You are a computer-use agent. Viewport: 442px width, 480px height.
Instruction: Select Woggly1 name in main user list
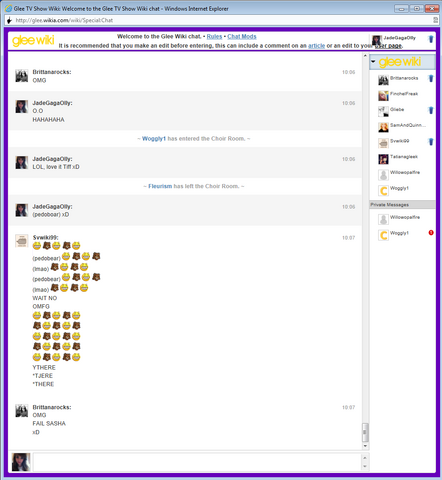pyautogui.click(x=399, y=188)
